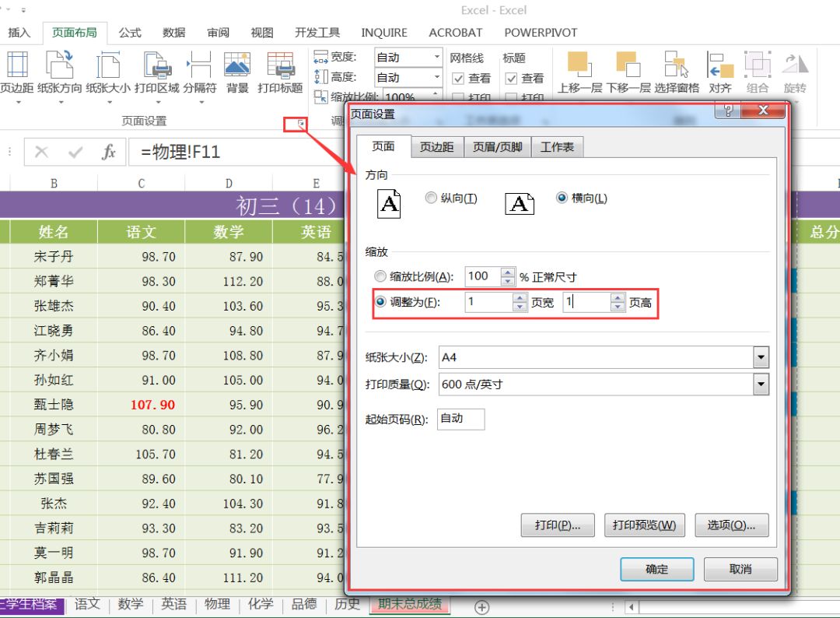Click the 下移一层 send backward icon
Screen dimensions: 840x618
click(628, 65)
